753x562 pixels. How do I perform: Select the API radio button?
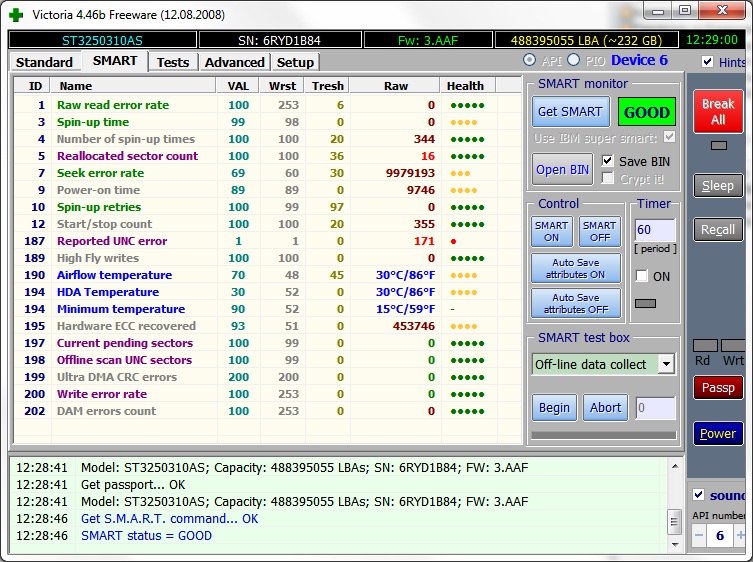pyautogui.click(x=529, y=60)
